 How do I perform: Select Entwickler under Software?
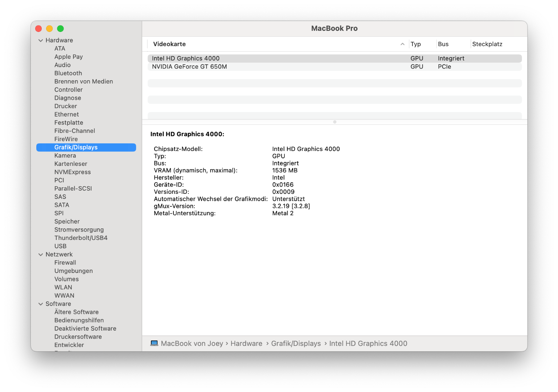pos(69,345)
